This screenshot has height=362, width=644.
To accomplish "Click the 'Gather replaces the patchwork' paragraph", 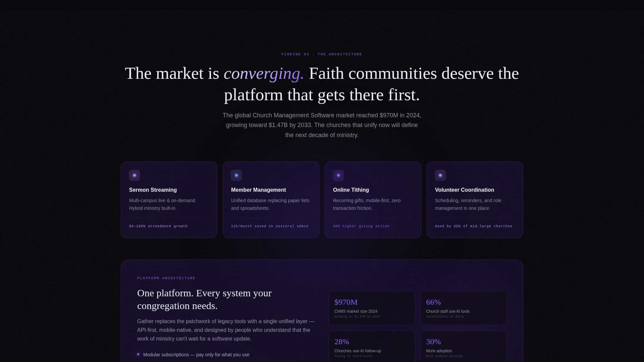I will (226, 330).
